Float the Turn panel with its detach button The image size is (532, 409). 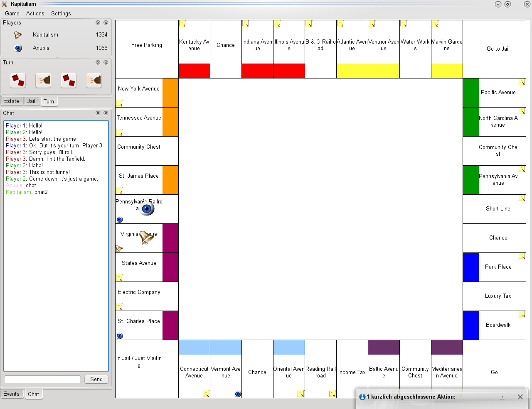[x=98, y=63]
